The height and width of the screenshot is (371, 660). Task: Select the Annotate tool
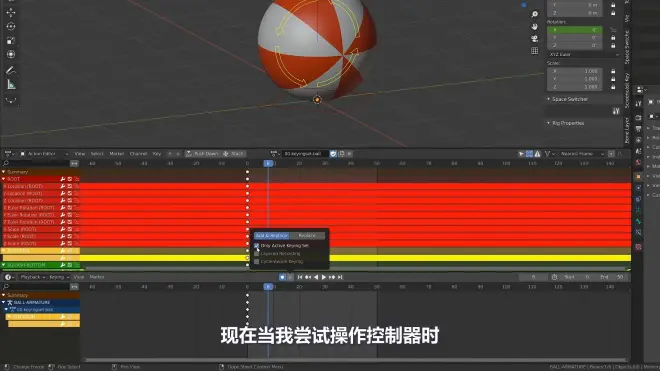11,70
